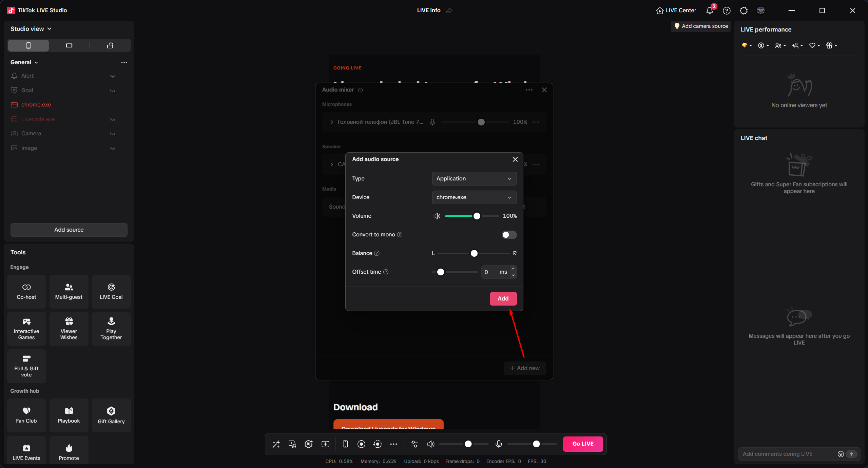This screenshot has height=468, width=868.
Task: Open the LIVE Events tile
Action: [26, 450]
